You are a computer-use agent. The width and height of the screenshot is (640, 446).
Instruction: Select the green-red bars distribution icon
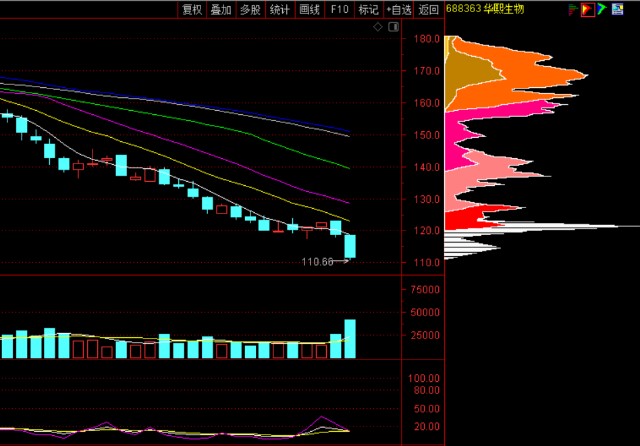coord(573,9)
